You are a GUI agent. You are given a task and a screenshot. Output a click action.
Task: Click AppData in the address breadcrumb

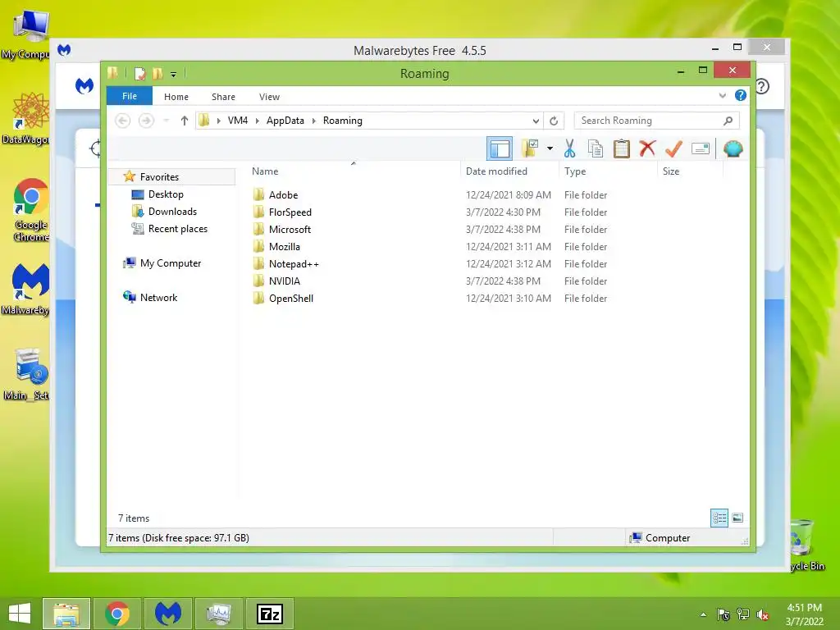pos(285,121)
